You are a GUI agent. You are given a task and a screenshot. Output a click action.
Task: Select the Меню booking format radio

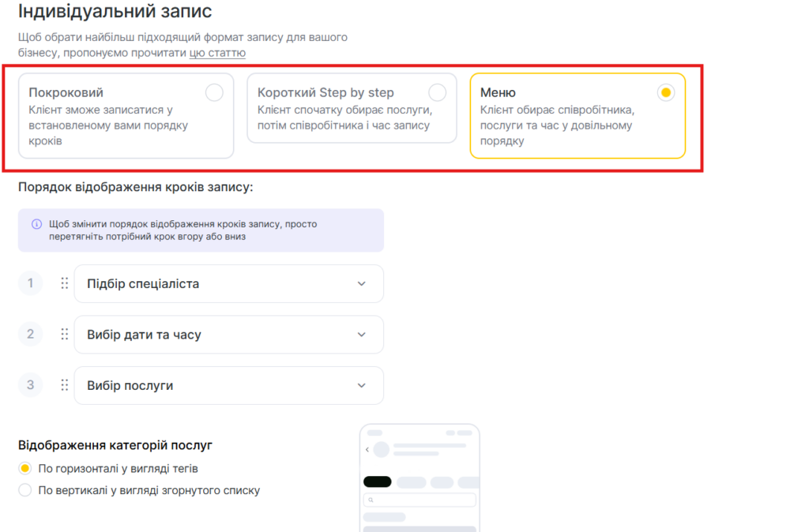[x=666, y=93]
